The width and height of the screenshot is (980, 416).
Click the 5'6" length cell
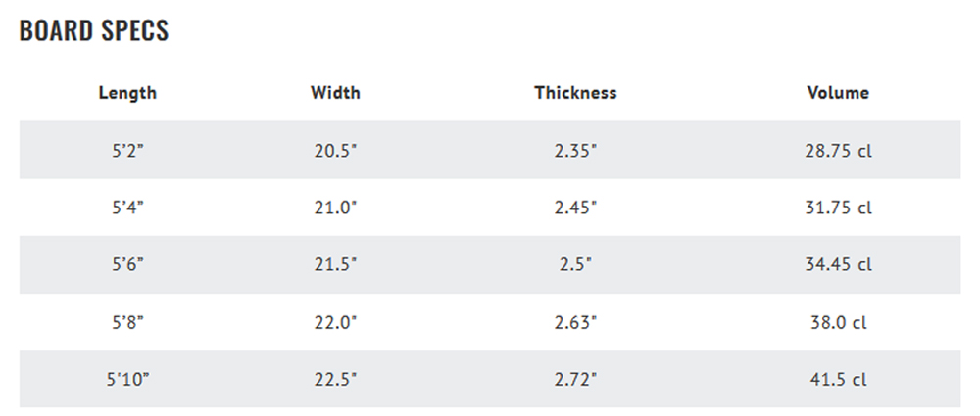[x=127, y=265]
